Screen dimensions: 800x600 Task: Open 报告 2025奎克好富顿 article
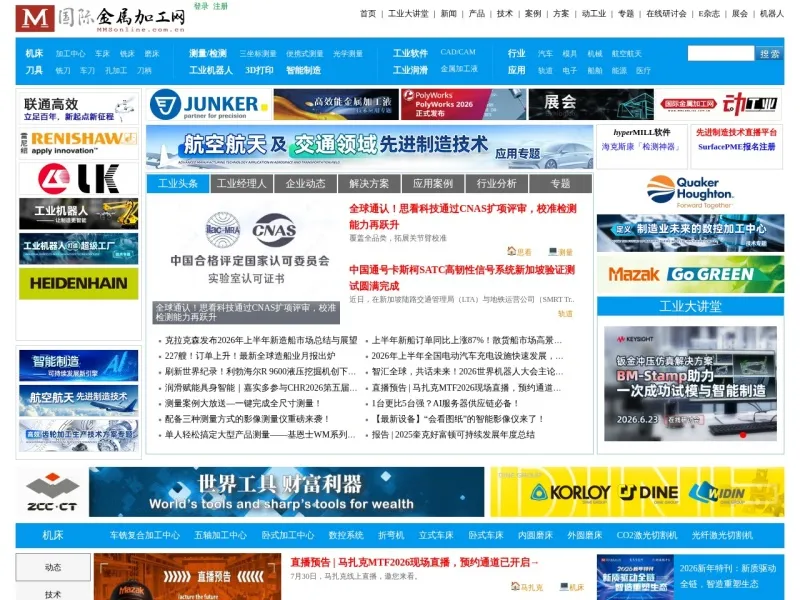click(453, 435)
